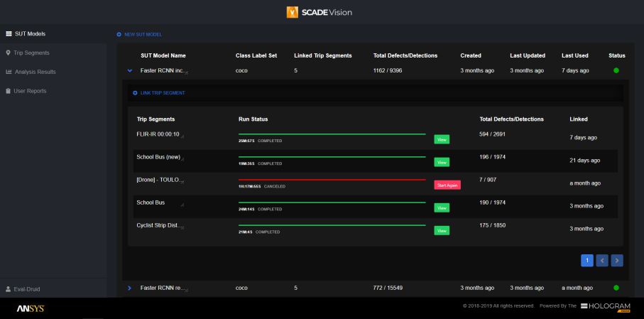644x319 pixels.
Task: Click the [Drone] - TOULO... segment name
Action: tap(158, 180)
